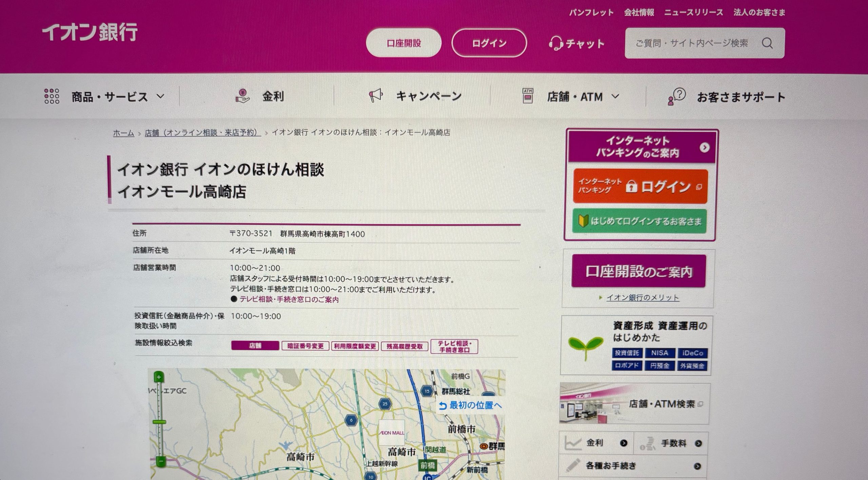
Task: Click the キャンペーン megaphone icon
Action: (x=376, y=96)
